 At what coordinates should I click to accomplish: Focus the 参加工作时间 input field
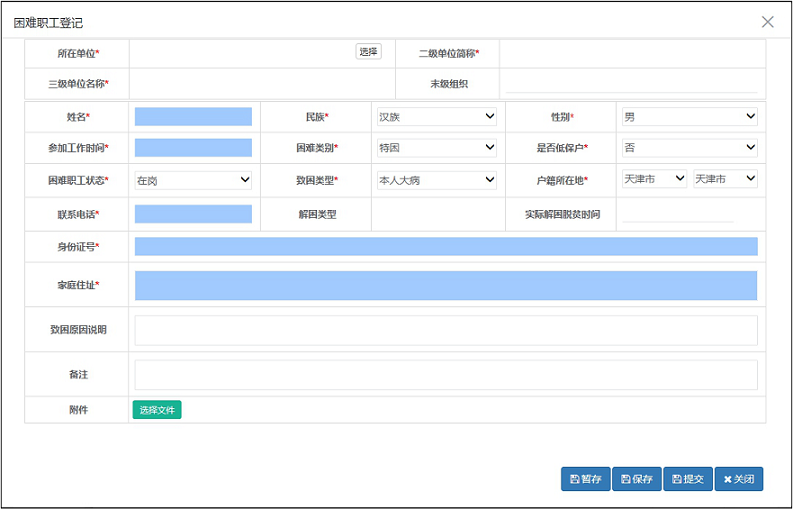pyautogui.click(x=193, y=148)
